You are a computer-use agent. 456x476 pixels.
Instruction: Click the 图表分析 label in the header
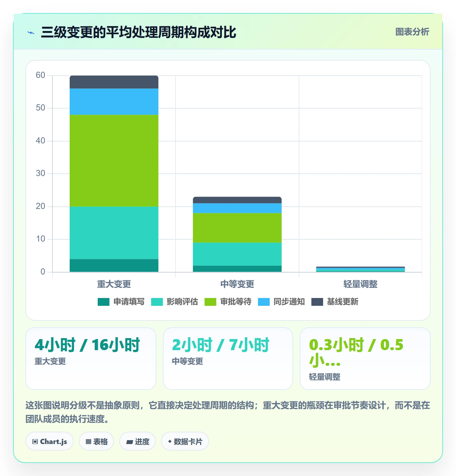(x=412, y=32)
